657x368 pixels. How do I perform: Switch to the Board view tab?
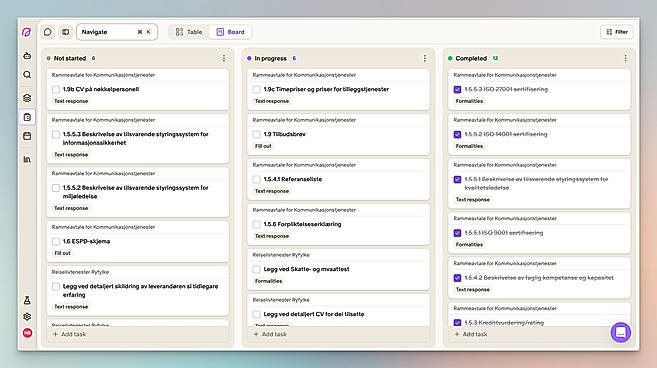pyautogui.click(x=230, y=32)
